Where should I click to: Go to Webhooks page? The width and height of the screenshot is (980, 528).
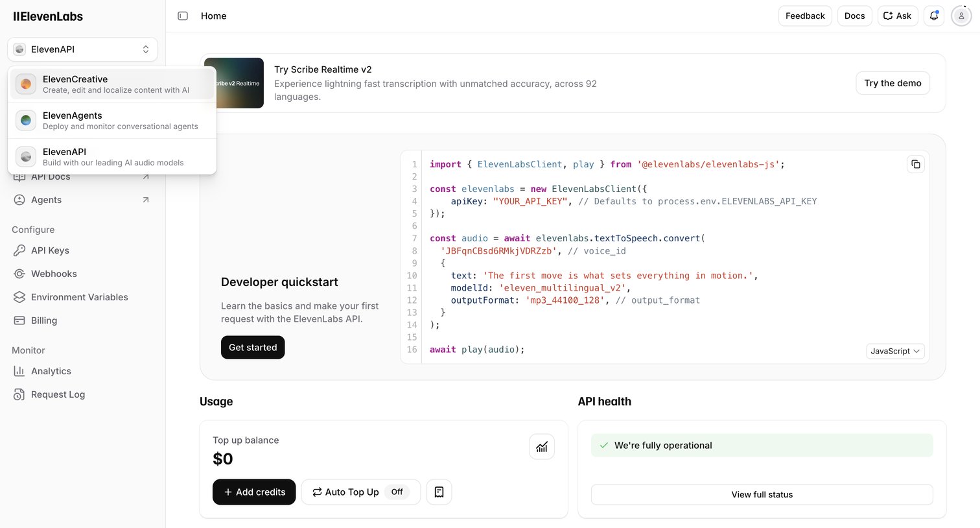click(x=82, y=274)
